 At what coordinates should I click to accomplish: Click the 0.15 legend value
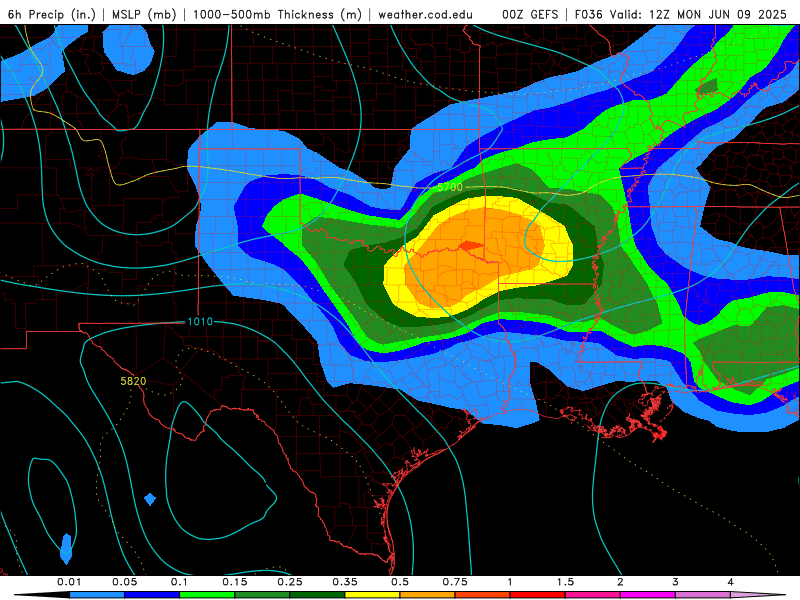(235, 582)
